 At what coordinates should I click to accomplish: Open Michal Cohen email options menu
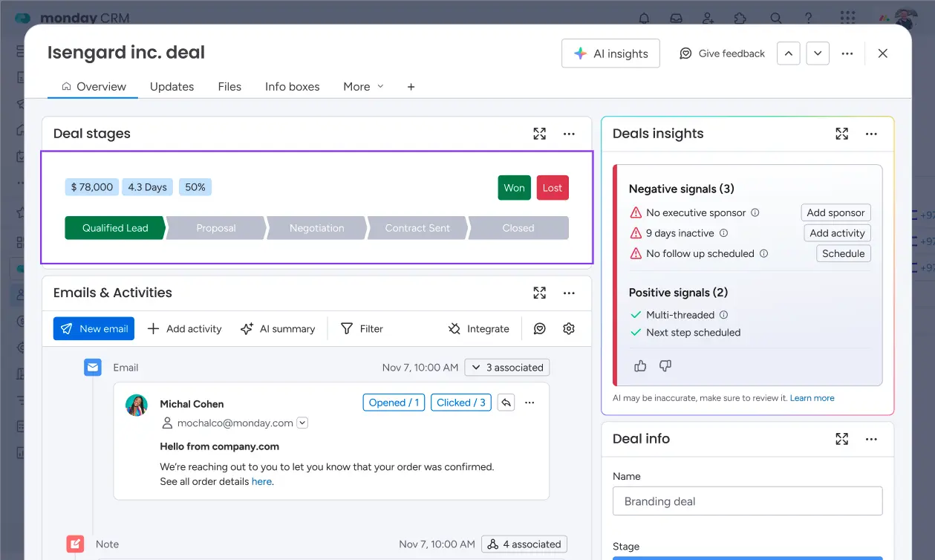(530, 403)
